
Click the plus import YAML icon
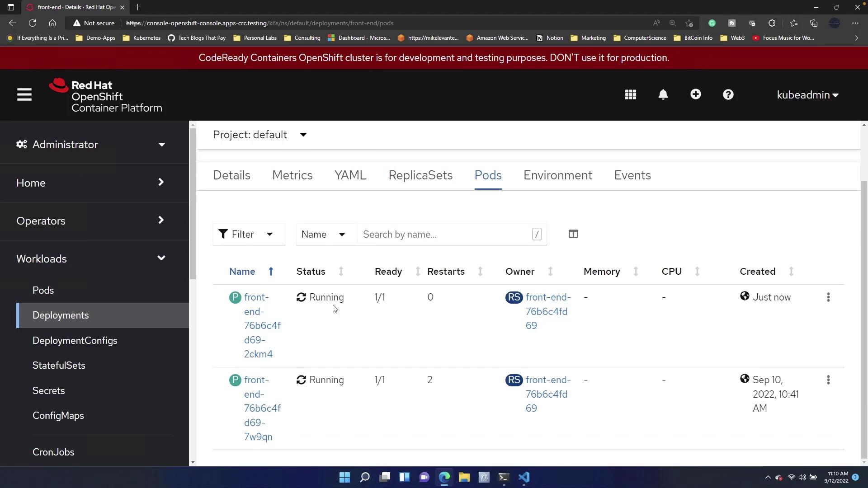pyautogui.click(x=696, y=94)
